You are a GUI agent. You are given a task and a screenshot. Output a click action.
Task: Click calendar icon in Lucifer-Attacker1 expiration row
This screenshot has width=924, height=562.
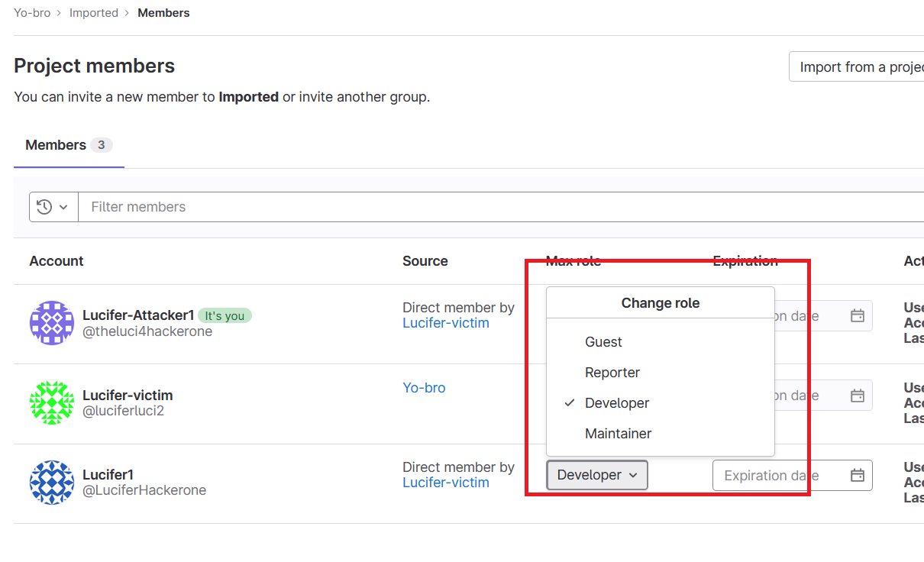[x=858, y=315]
